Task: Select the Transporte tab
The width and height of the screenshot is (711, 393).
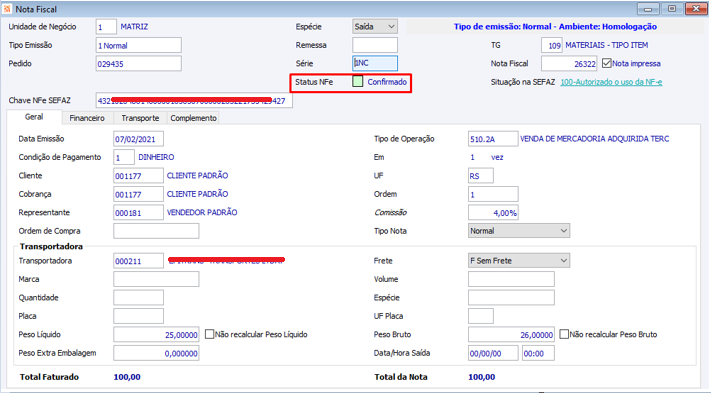Action: pos(140,118)
